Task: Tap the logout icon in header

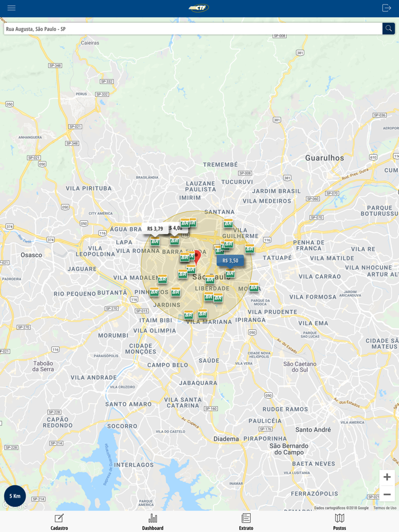Action: click(386, 8)
